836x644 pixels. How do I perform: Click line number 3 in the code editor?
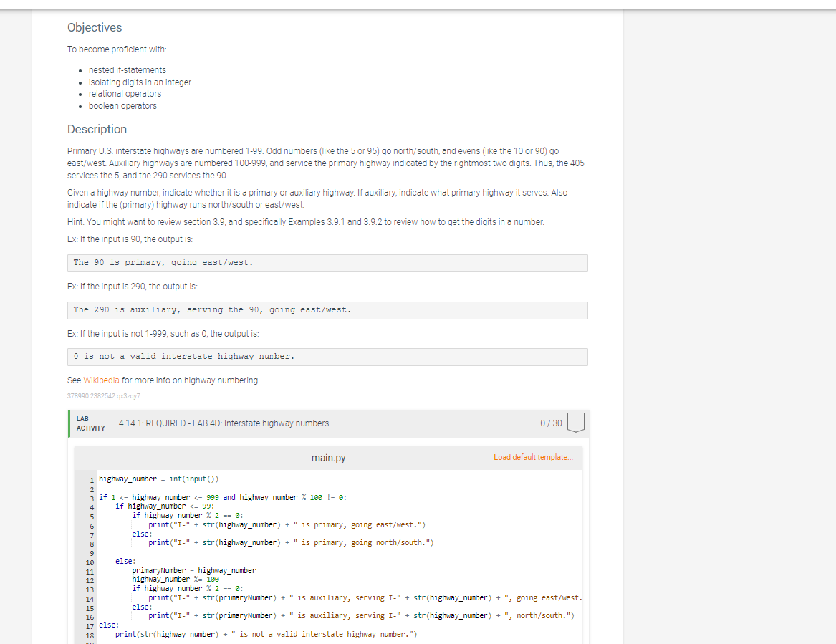pos(91,496)
